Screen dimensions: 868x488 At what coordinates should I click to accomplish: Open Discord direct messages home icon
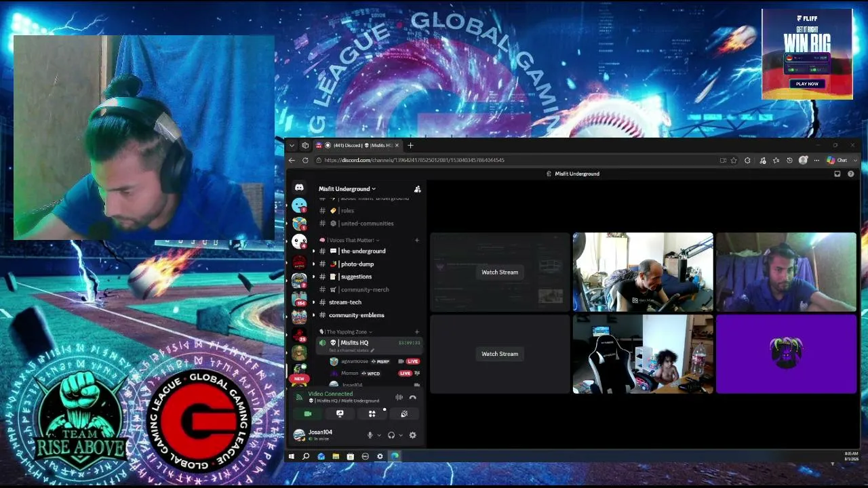click(x=299, y=188)
